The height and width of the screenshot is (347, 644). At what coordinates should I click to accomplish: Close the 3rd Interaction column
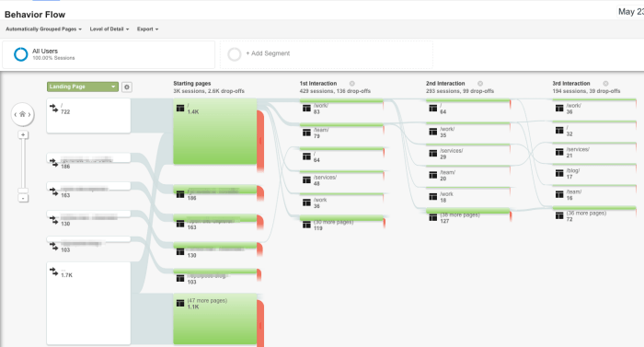[605, 84]
